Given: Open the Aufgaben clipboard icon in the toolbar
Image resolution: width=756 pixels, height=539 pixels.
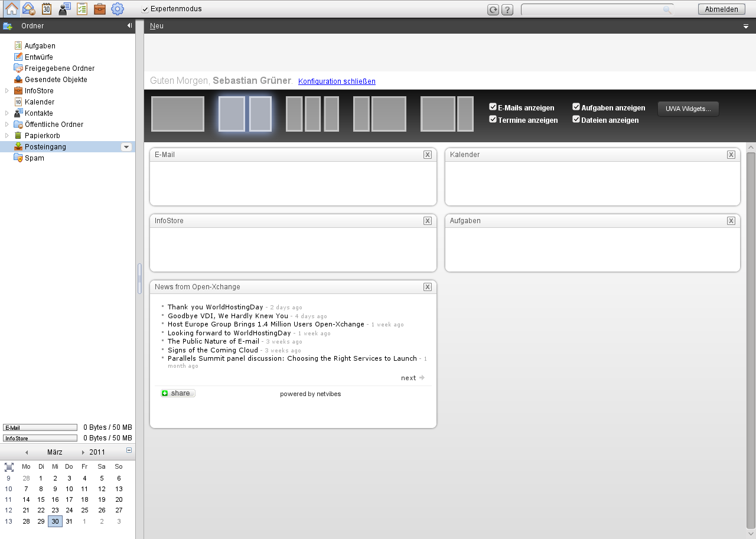Looking at the screenshot, I should click(x=82, y=8).
